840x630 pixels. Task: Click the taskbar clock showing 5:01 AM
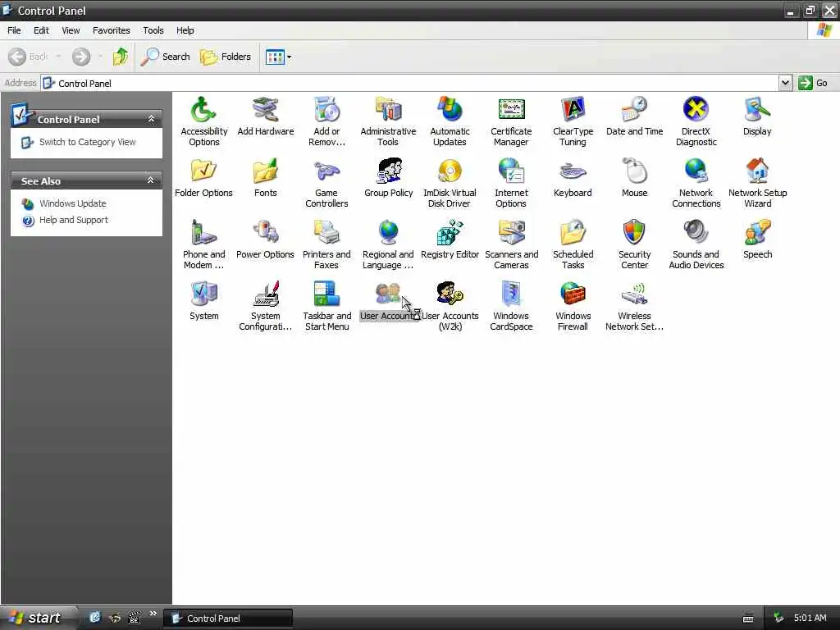click(810, 618)
